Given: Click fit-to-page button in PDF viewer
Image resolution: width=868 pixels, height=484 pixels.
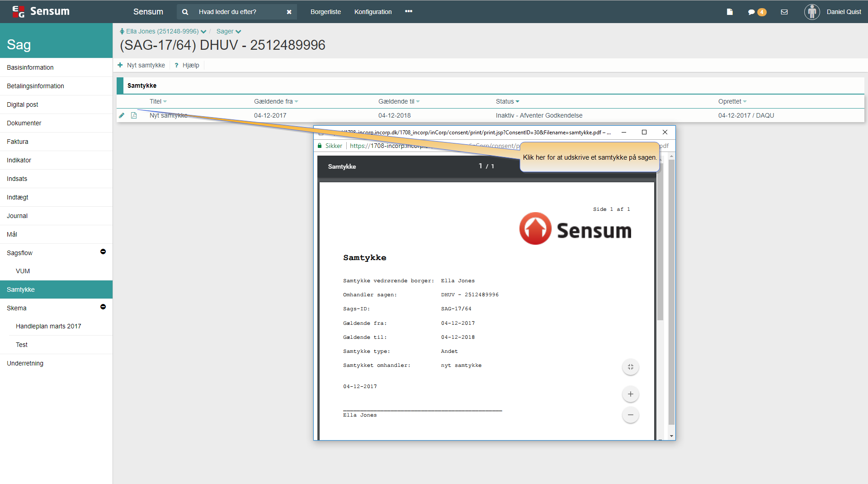Looking at the screenshot, I should point(631,367).
